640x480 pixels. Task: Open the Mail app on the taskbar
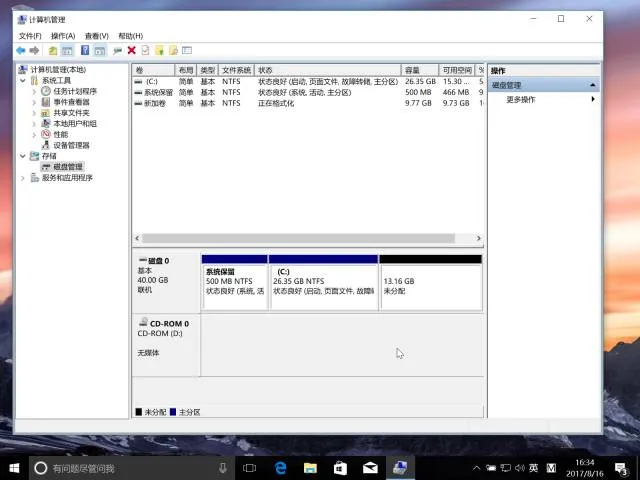click(x=370, y=468)
